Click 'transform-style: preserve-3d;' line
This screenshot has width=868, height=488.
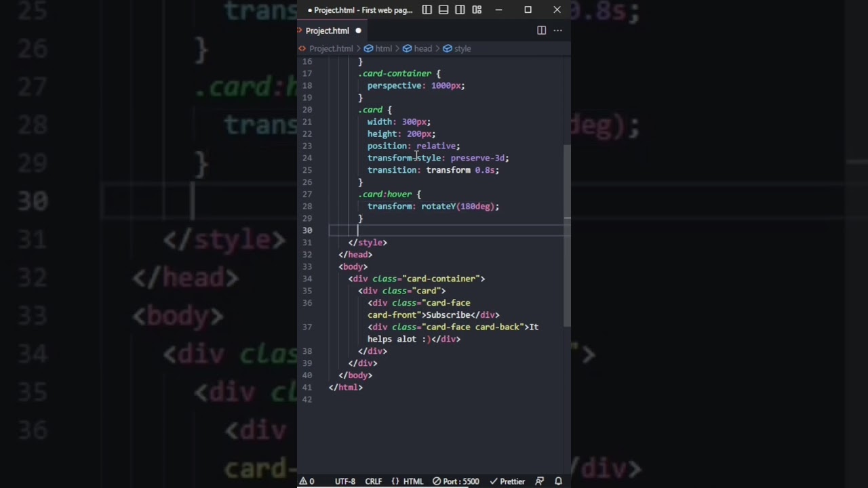[x=438, y=158]
